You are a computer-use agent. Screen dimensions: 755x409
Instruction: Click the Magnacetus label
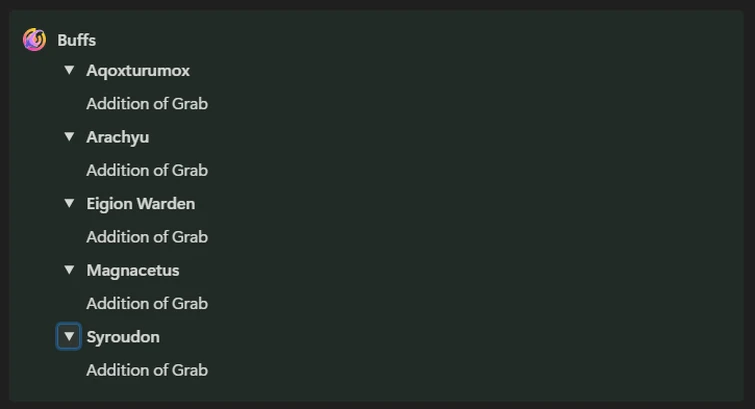(x=132, y=270)
